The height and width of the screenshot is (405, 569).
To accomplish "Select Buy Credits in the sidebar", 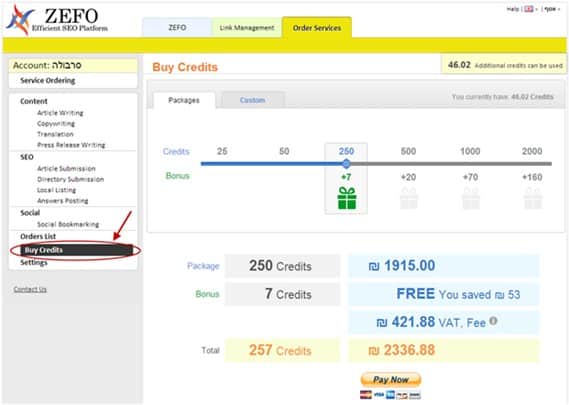I will 77,250.
